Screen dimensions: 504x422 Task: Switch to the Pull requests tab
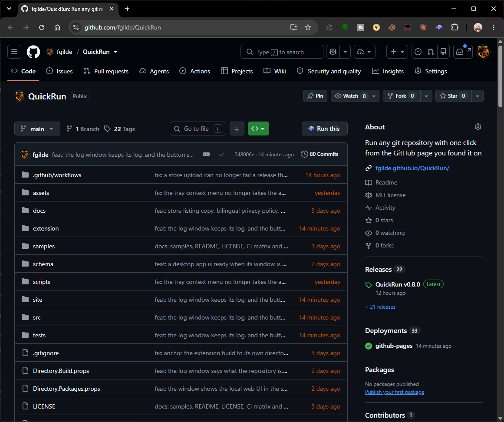pyautogui.click(x=106, y=71)
